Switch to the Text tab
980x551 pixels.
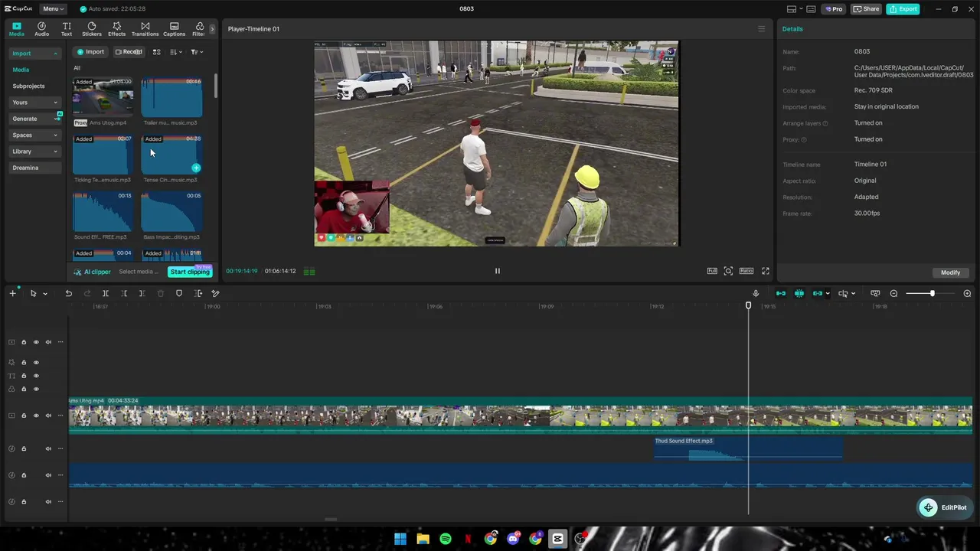coord(67,29)
